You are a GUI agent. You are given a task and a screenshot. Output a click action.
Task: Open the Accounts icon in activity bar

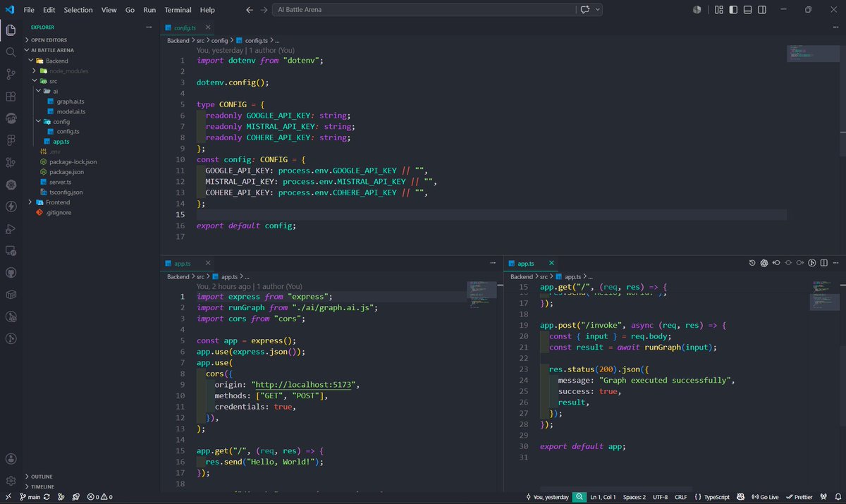pos(11,459)
